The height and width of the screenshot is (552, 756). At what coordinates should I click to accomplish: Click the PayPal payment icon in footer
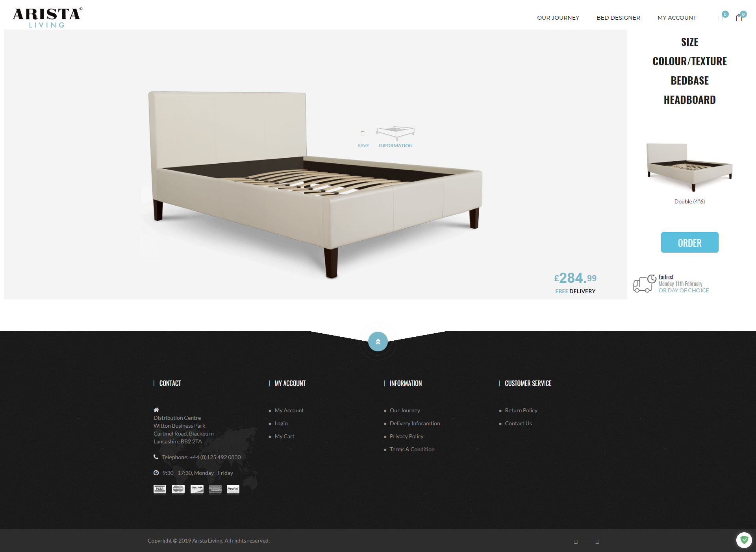coord(233,489)
